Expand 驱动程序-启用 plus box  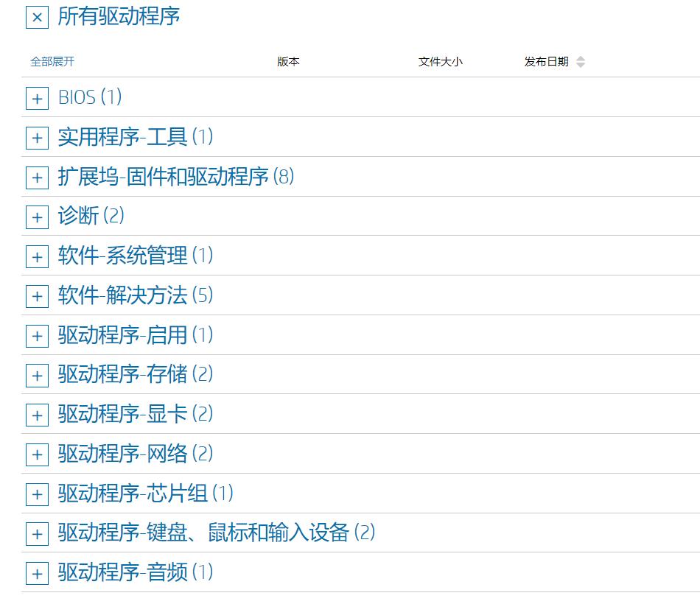(37, 336)
